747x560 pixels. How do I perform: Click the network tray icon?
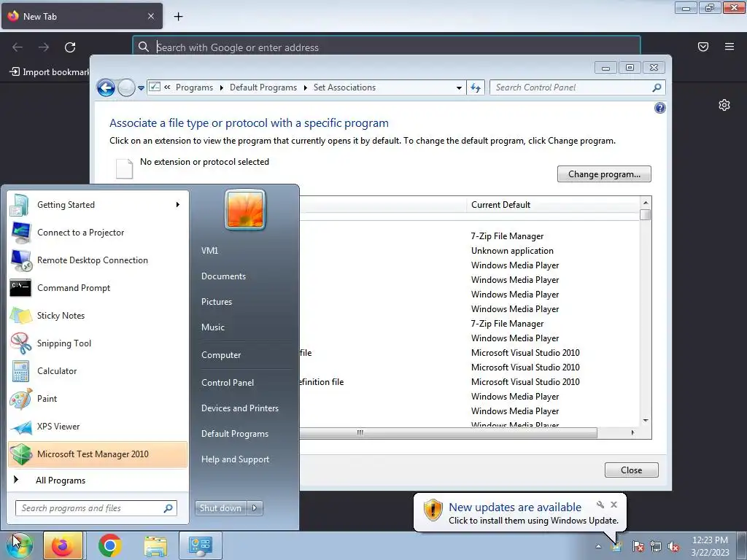pyautogui.click(x=656, y=547)
